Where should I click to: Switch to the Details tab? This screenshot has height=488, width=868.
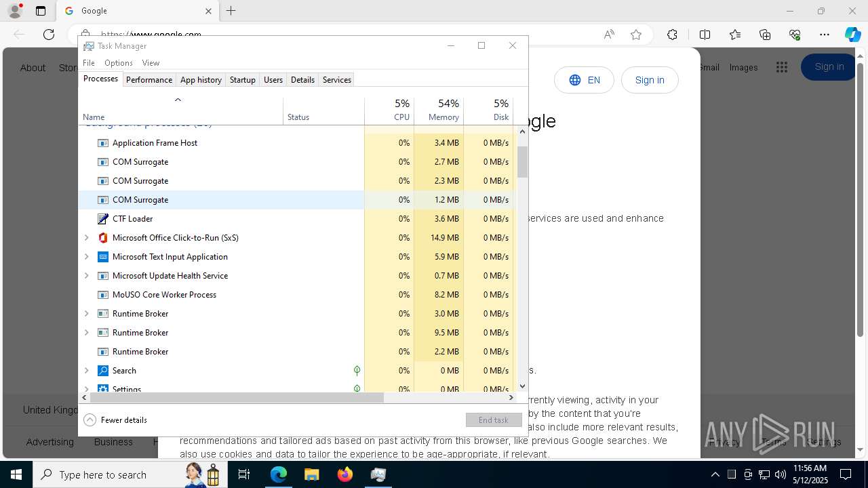[x=302, y=80]
